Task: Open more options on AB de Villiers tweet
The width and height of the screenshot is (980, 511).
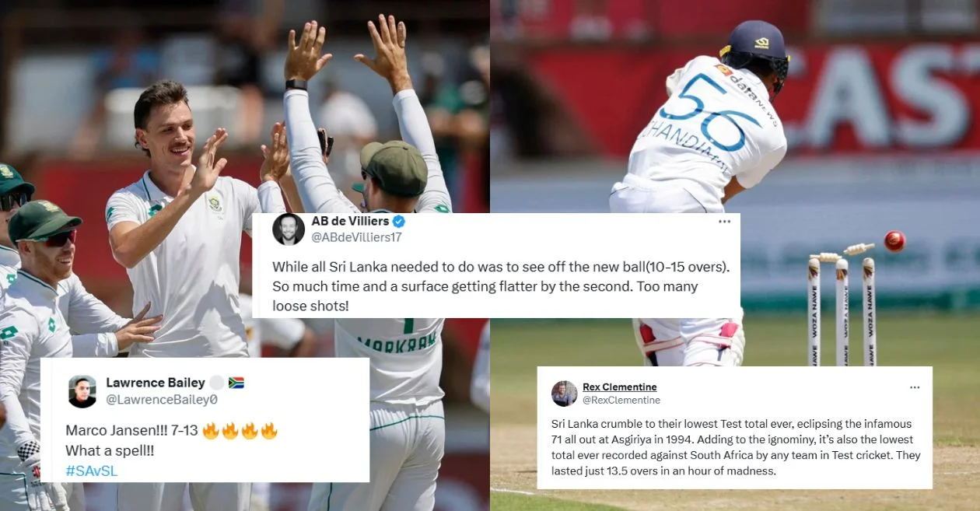Action: point(724,222)
